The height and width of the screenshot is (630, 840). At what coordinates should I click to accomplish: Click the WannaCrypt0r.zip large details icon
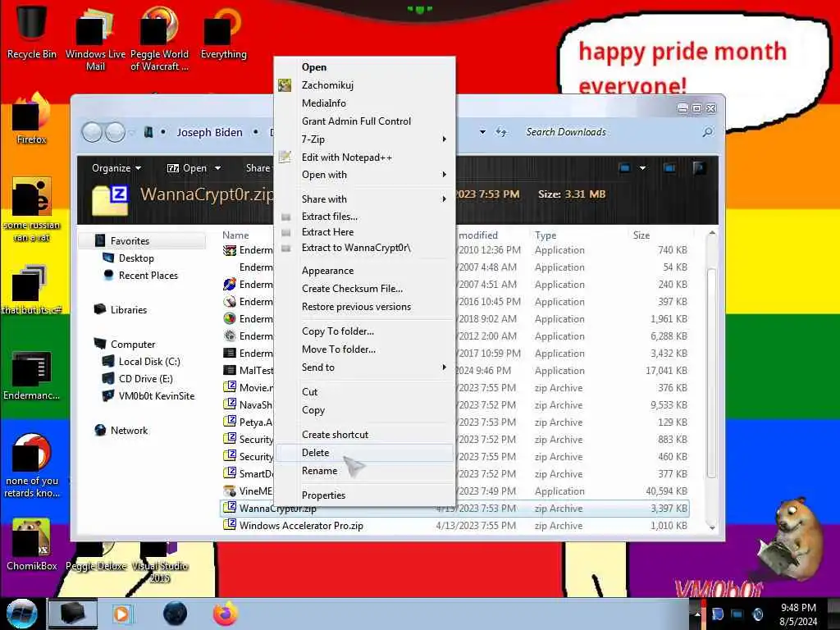pyautogui.click(x=111, y=199)
